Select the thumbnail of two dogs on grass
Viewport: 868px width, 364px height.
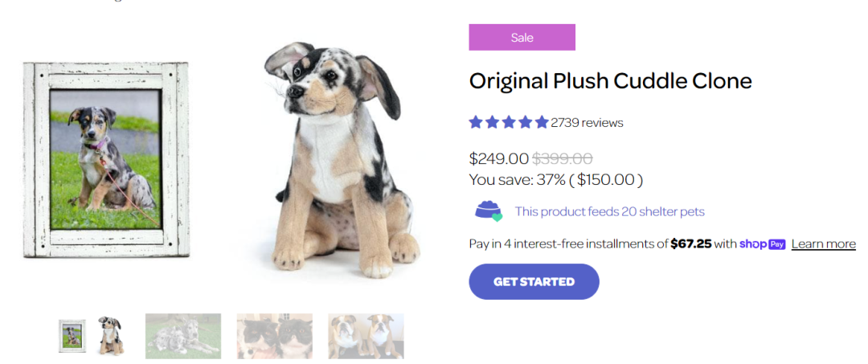[183, 336]
